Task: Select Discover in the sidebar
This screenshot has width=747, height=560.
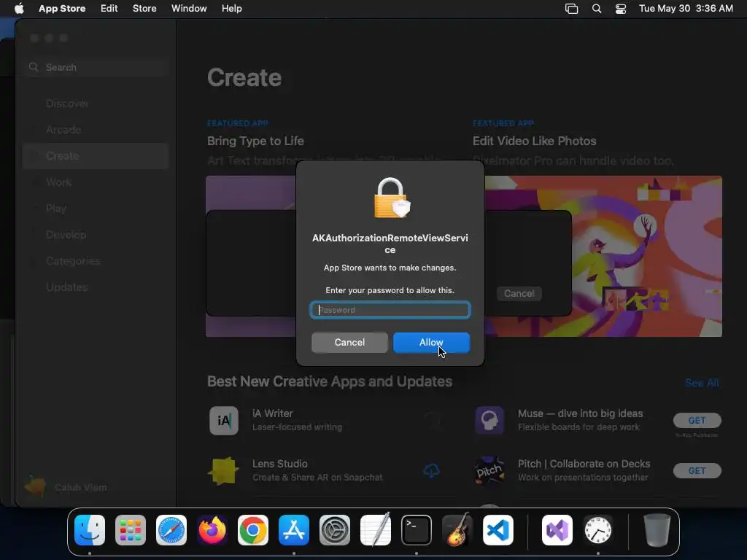Action: pyautogui.click(x=96, y=104)
